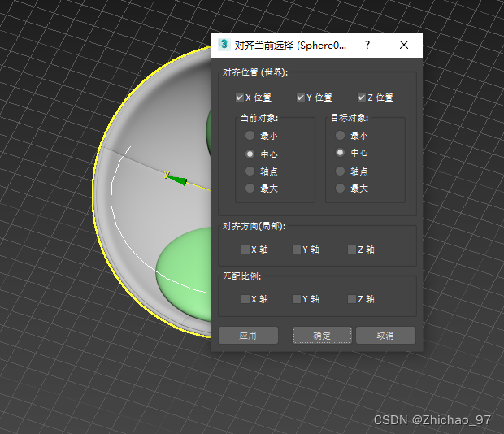
Task: Select the light green sphere in viewport
Action: (x=184, y=273)
